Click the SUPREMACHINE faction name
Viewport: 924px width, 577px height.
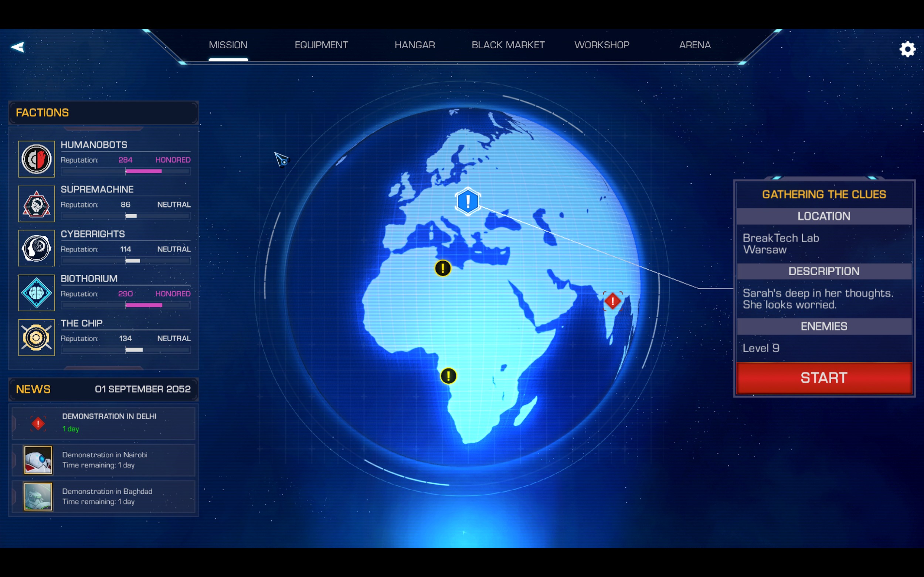pyautogui.click(x=97, y=190)
